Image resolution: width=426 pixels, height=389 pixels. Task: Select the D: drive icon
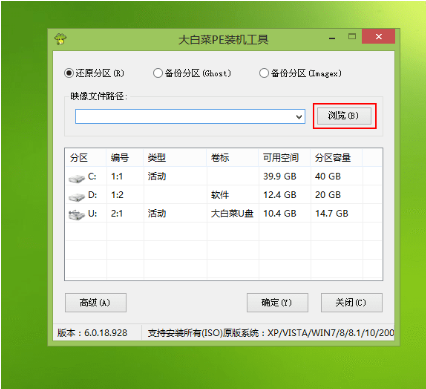click(x=77, y=197)
